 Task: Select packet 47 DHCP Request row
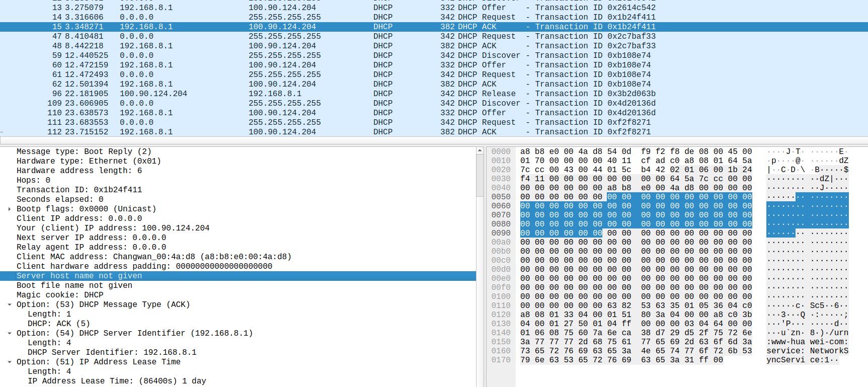pyautogui.click(x=352, y=36)
